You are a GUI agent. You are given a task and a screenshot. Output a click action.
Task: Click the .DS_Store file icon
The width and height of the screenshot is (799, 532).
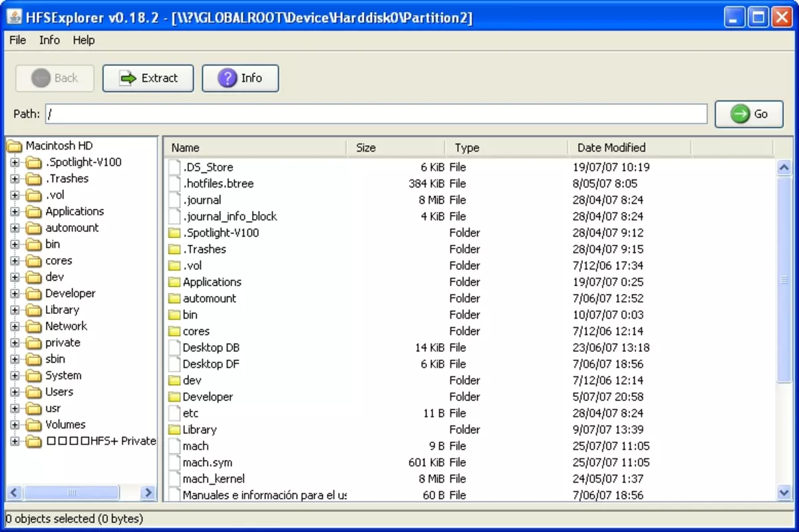174,168
